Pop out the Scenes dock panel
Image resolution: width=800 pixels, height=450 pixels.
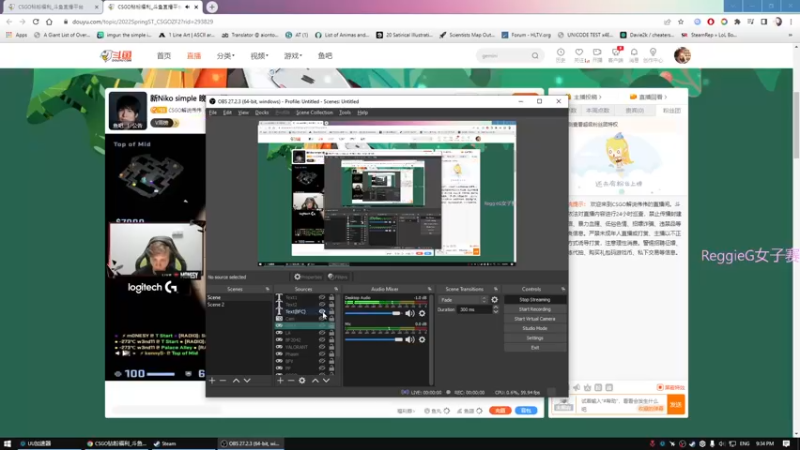point(267,289)
